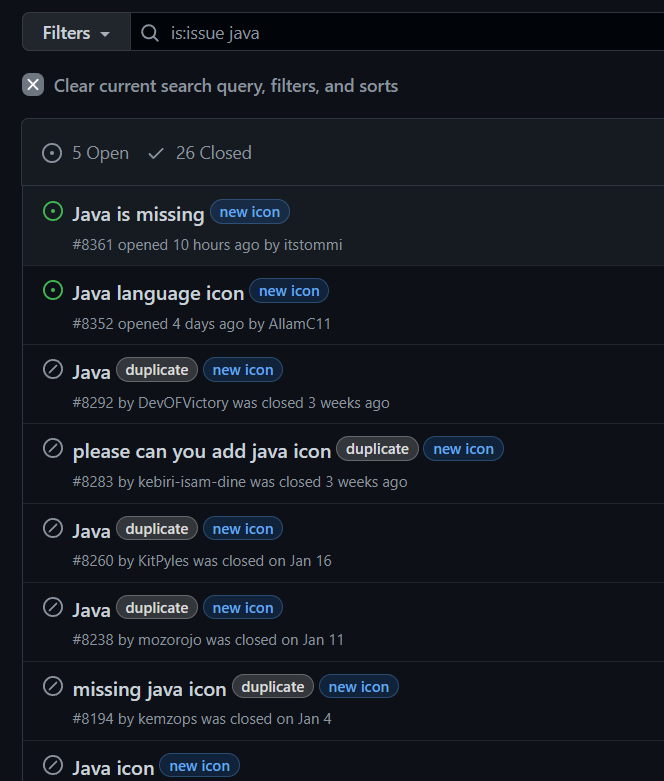Open issue 'Java is missing'
Image resolution: width=664 pixels, height=781 pixels.
click(138, 214)
